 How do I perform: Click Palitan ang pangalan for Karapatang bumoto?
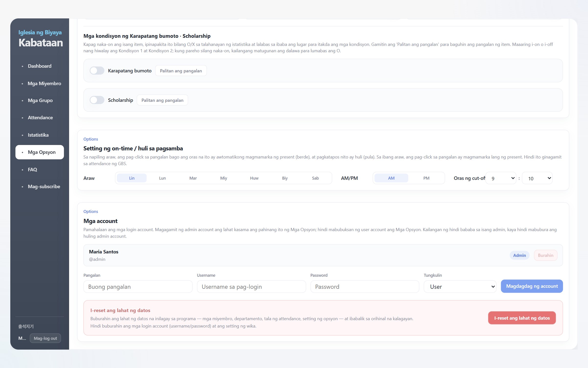181,71
